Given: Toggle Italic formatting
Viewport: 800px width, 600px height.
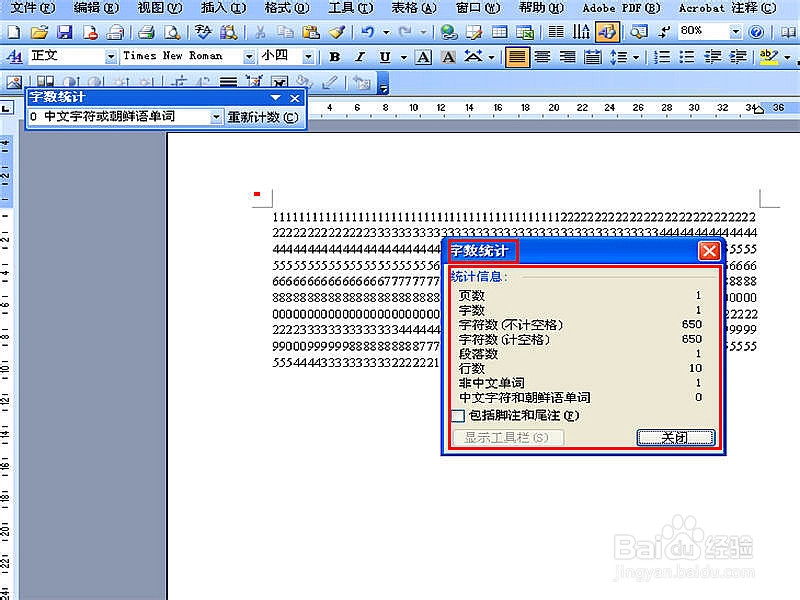Looking at the screenshot, I should click(360, 57).
